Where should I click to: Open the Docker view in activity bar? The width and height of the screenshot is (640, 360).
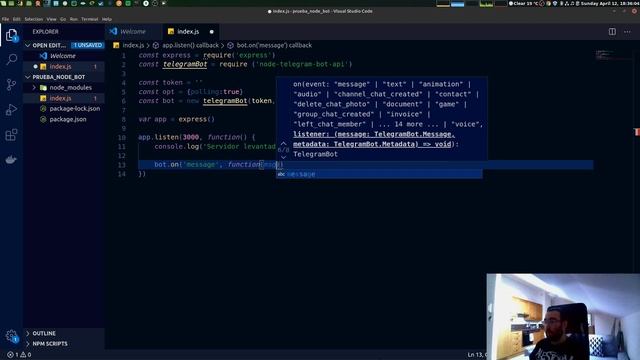tap(11, 160)
